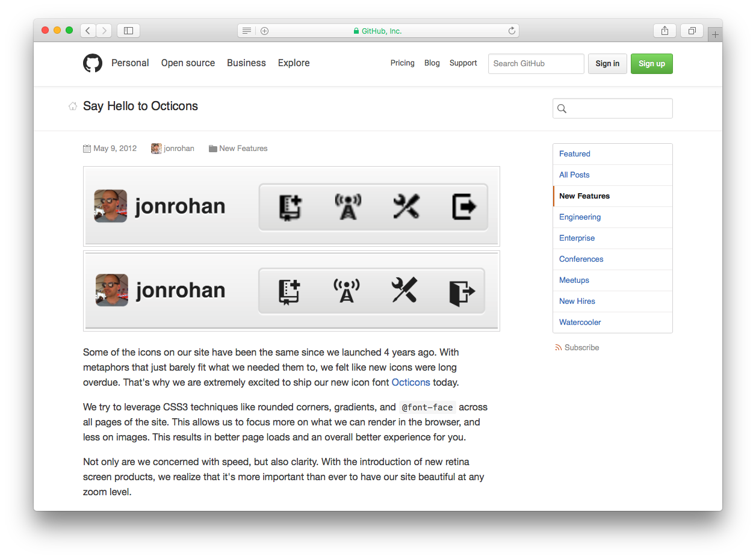The width and height of the screenshot is (756, 559).
Task: Click the first Octicons toolbar screenshot
Action: [x=291, y=206]
